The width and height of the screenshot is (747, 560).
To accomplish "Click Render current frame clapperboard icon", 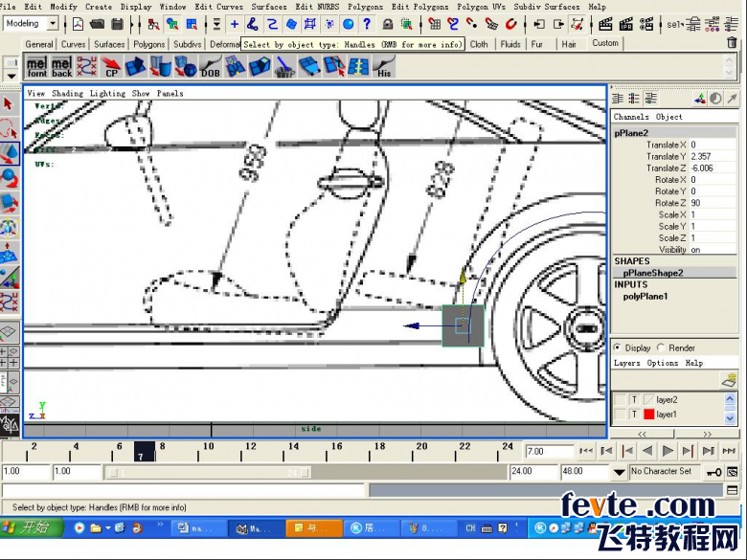I will [605, 24].
